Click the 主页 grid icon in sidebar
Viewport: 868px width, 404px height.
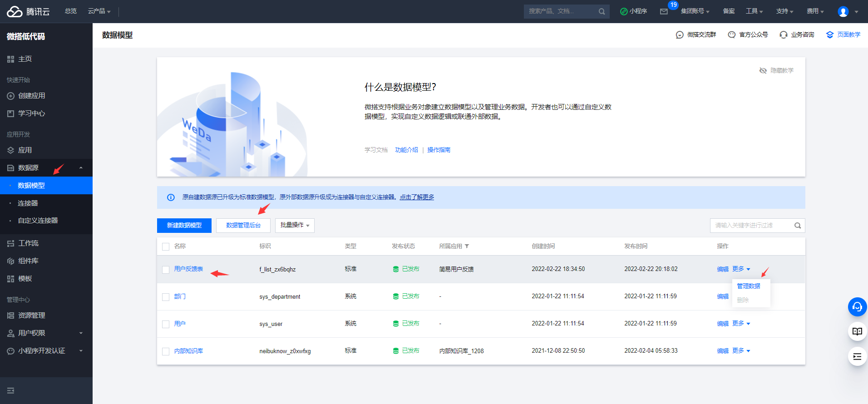click(x=10, y=59)
